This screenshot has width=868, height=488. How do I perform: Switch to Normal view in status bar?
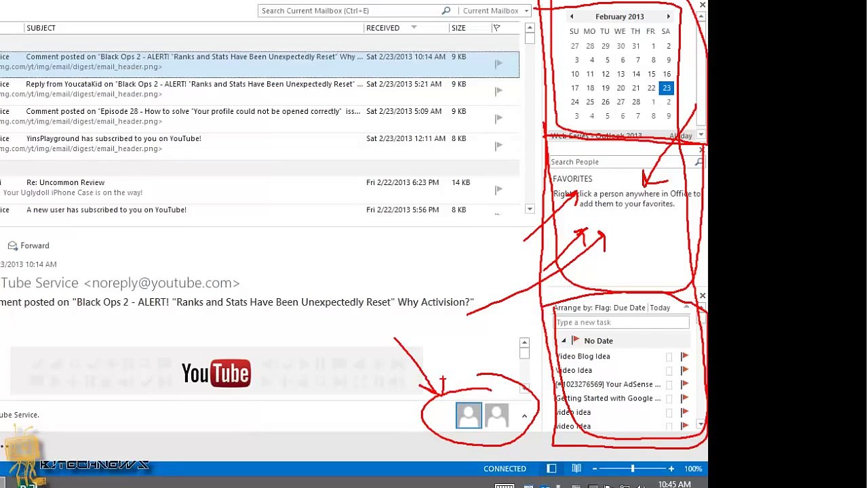click(x=551, y=468)
